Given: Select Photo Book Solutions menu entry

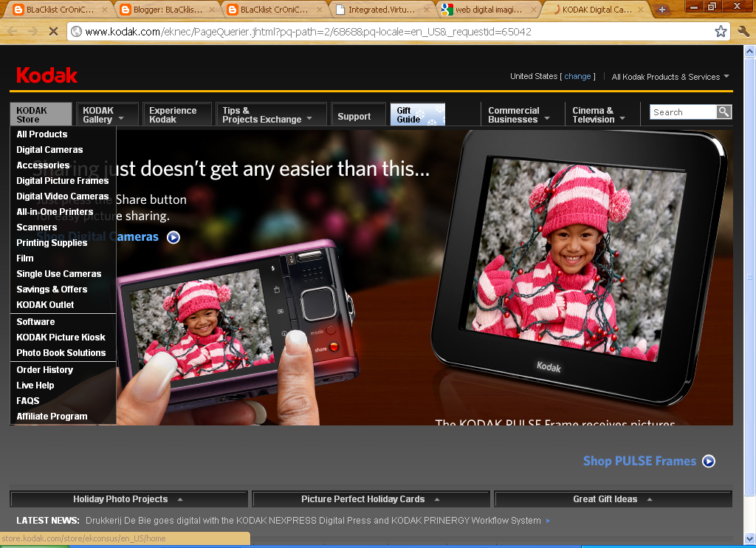Looking at the screenshot, I should pos(61,352).
